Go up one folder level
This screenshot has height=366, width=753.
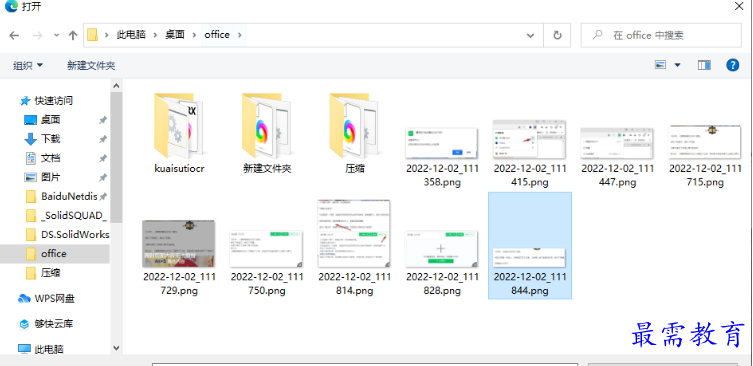pos(73,36)
